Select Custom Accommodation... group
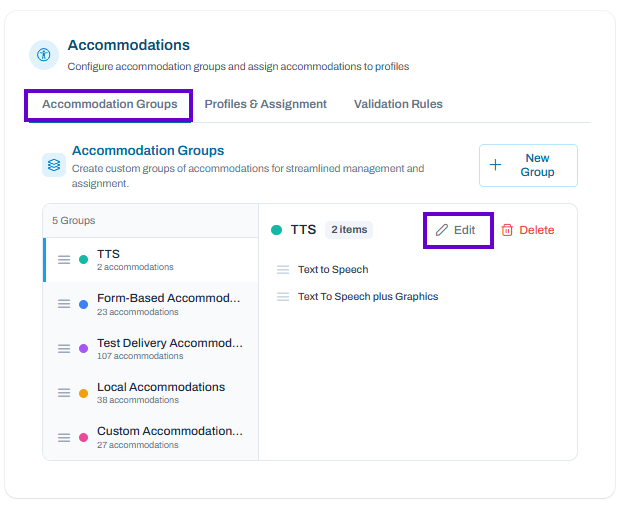The image size is (622, 505). coord(151,438)
